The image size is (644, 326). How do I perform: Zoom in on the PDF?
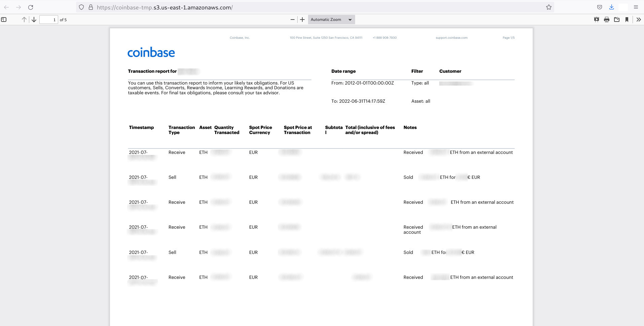tap(302, 20)
